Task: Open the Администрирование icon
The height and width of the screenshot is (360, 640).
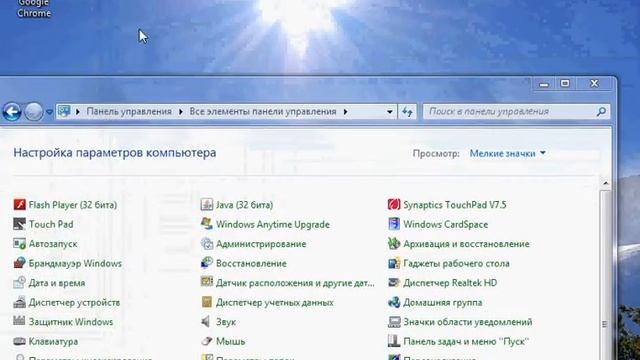Action: [x=207, y=244]
